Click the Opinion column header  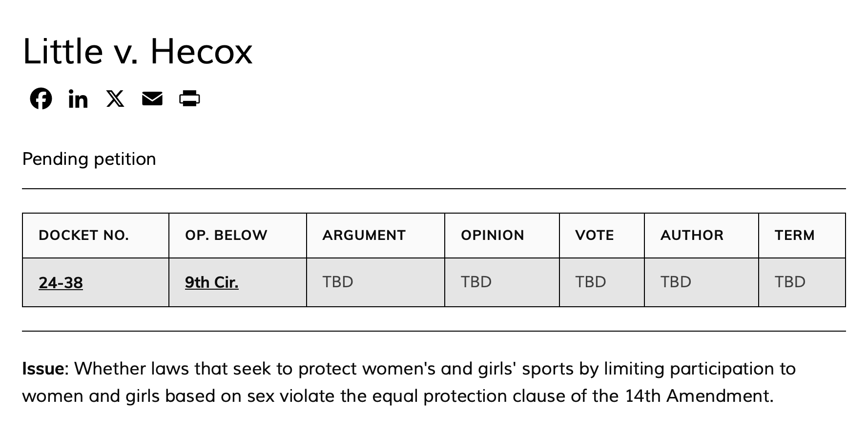(492, 236)
